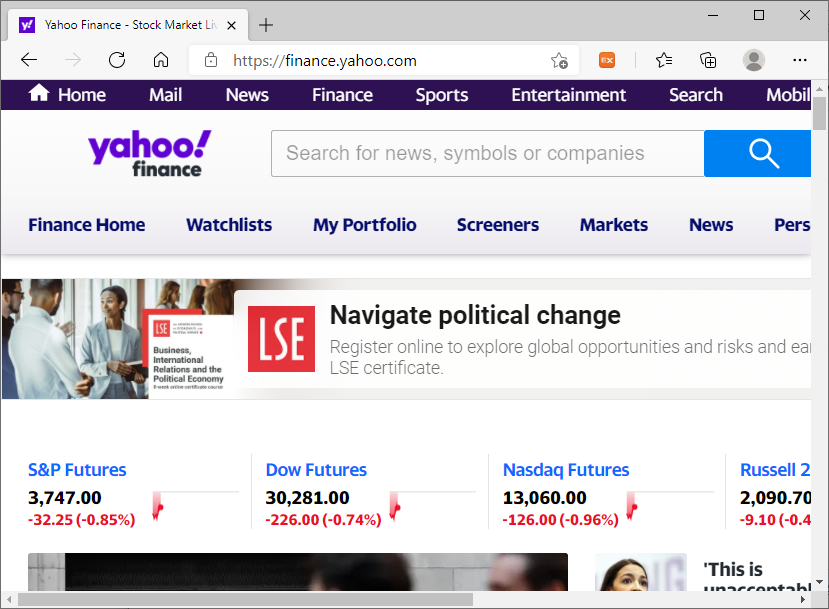
Task: Click the 'This is' story headline
Action: point(733,569)
